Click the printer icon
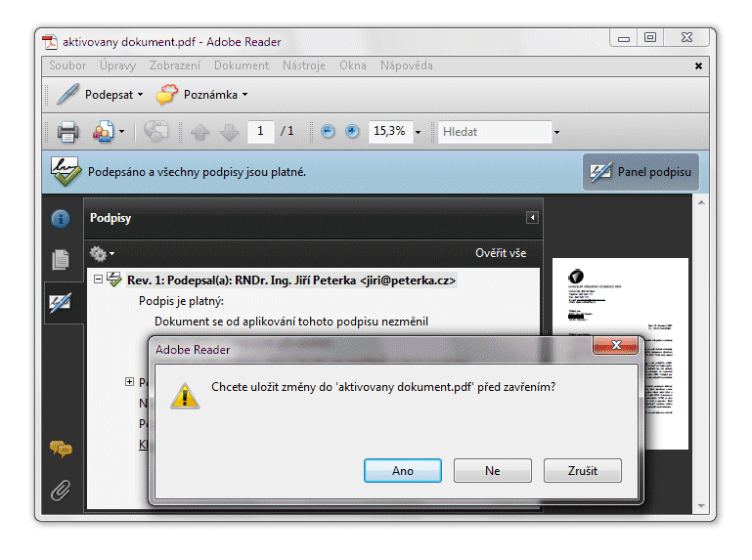 click(68, 132)
